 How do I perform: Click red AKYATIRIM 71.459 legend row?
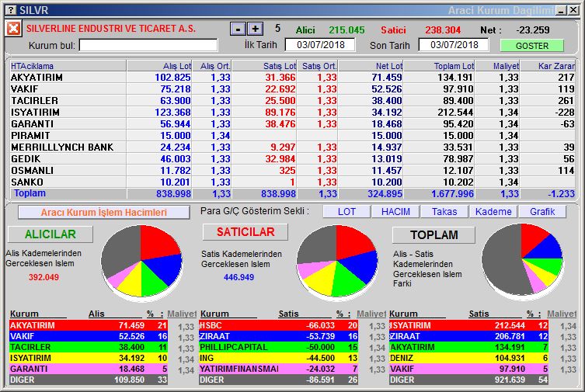(89, 325)
